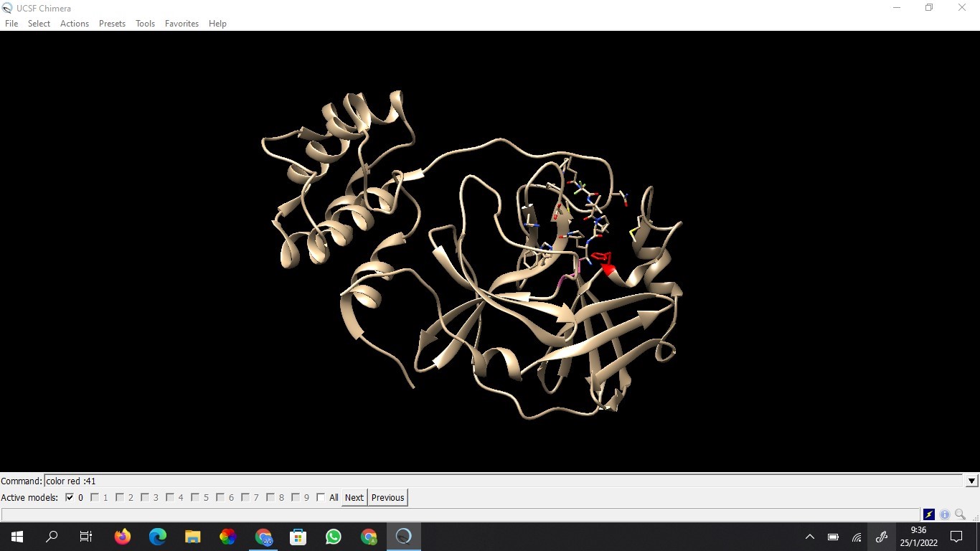The height and width of the screenshot is (551, 980).
Task: Toggle the active model 1 checkbox
Action: pyautogui.click(x=95, y=497)
